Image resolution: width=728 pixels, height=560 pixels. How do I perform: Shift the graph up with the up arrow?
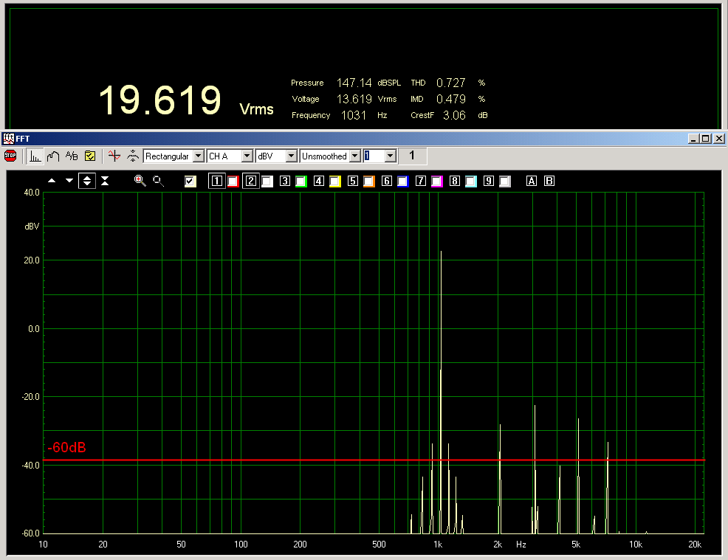tap(52, 181)
